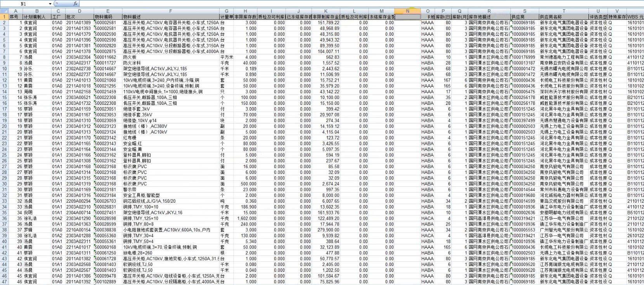Click the Select All corner triangle
644x285 pixels.
(4, 11)
